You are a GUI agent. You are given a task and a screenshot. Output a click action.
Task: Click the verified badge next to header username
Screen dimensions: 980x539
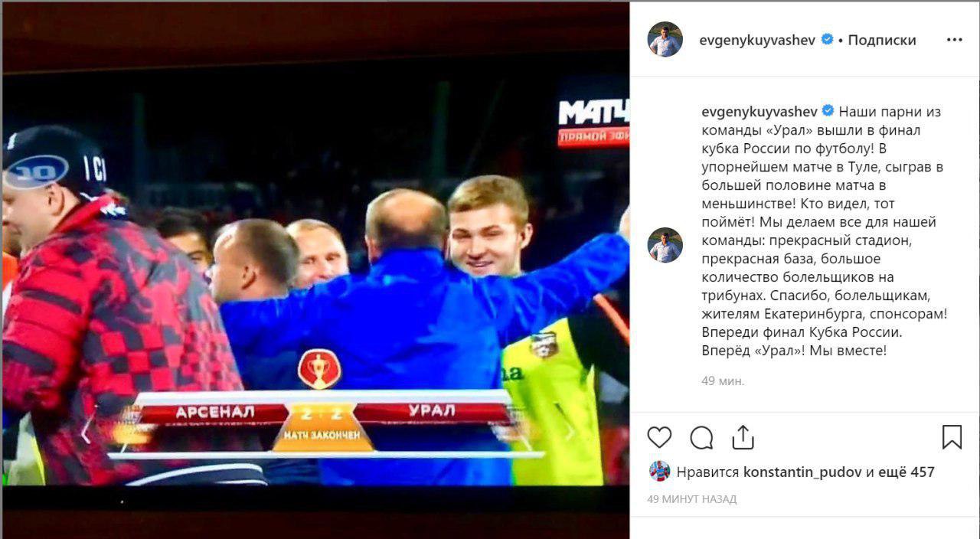tap(828, 40)
